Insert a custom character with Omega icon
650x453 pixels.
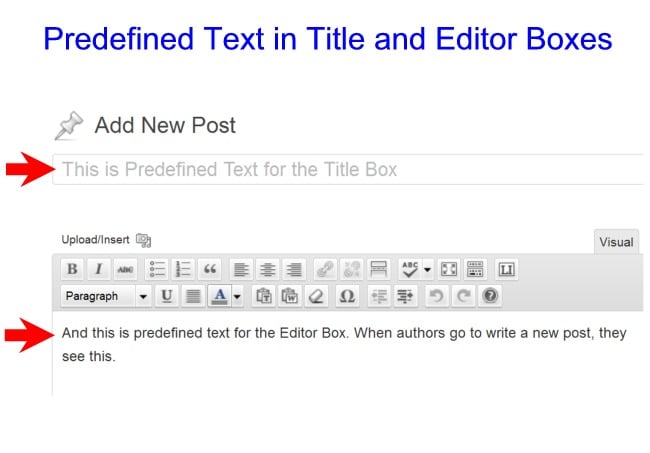(x=346, y=296)
